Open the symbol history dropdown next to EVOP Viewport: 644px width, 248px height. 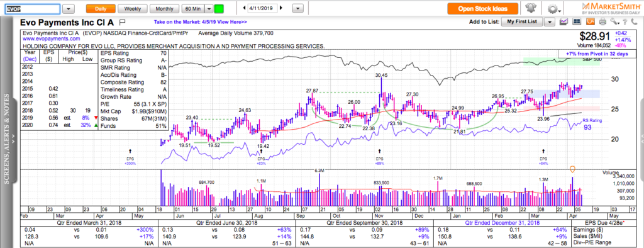69,8
